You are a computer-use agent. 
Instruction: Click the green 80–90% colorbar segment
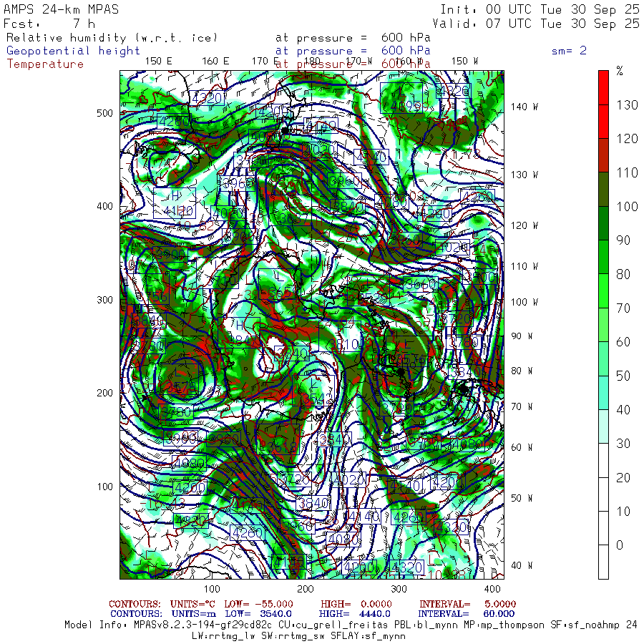click(603, 257)
